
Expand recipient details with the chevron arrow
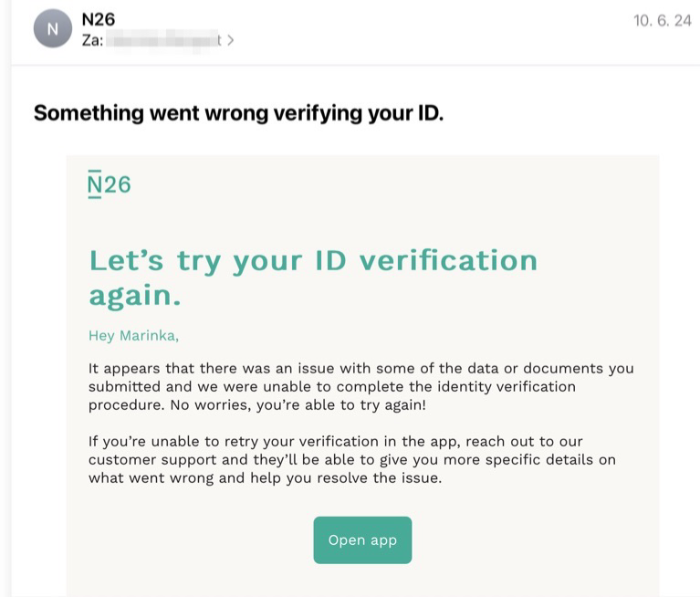pyautogui.click(x=230, y=41)
